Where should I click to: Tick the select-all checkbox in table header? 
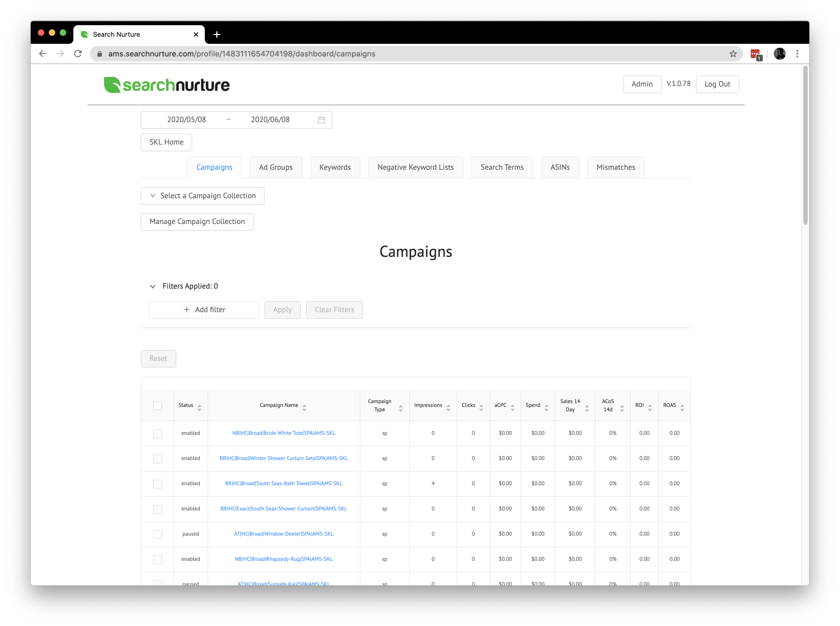(158, 406)
